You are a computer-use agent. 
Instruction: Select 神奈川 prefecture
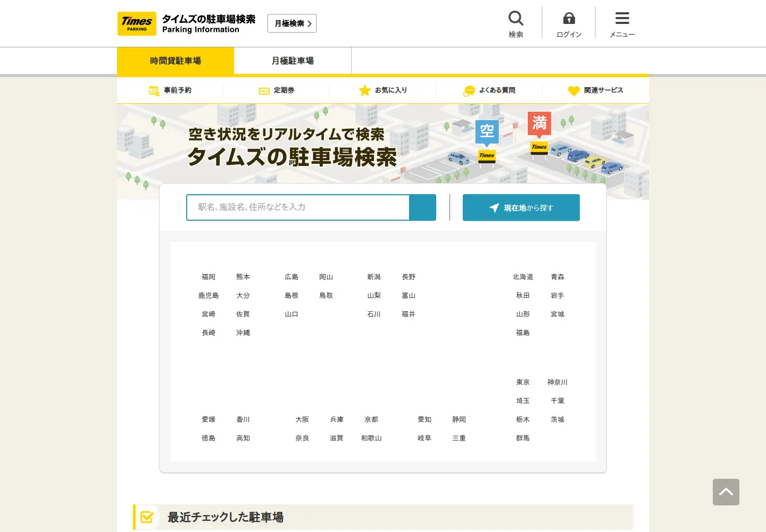click(x=557, y=383)
